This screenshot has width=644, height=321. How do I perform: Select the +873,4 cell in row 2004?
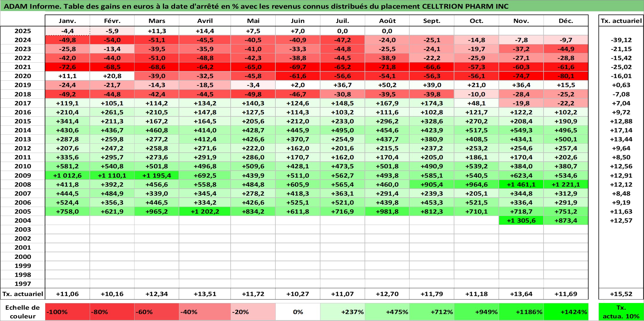pos(566,220)
